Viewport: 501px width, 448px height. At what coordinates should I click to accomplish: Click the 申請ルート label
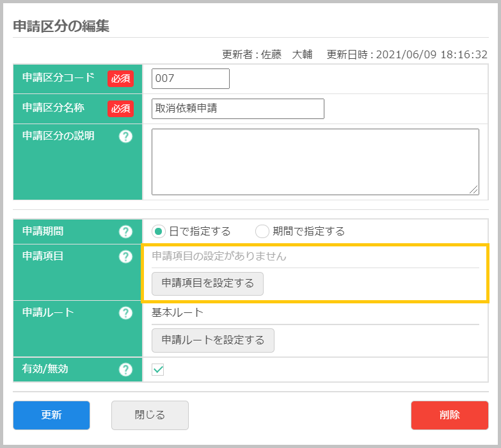(x=48, y=312)
